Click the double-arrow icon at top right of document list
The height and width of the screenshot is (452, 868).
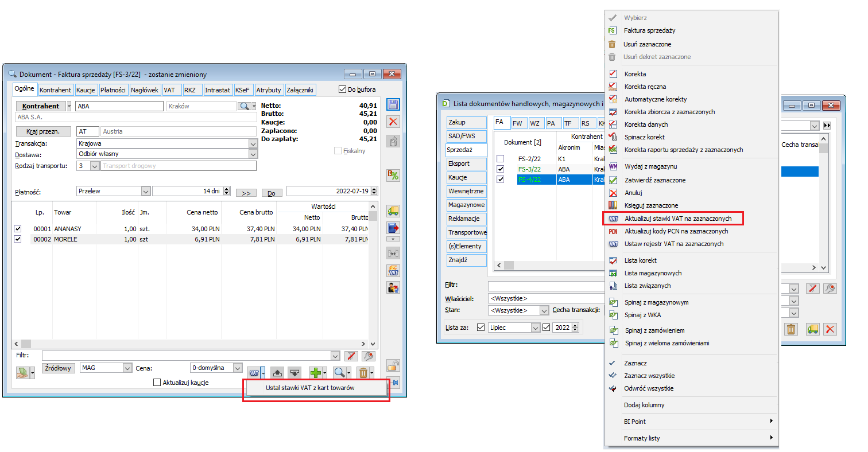click(827, 125)
